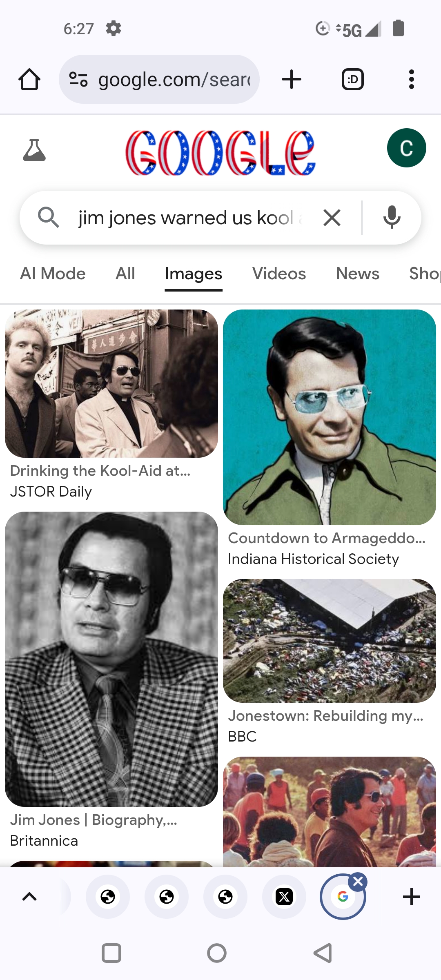Open Indiana Historical Society image result
This screenshot has width=441, height=980.
[x=330, y=417]
